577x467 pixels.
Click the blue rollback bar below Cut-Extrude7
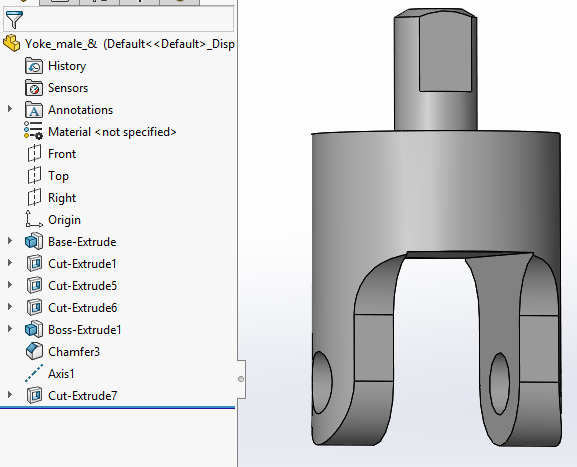pos(117,407)
